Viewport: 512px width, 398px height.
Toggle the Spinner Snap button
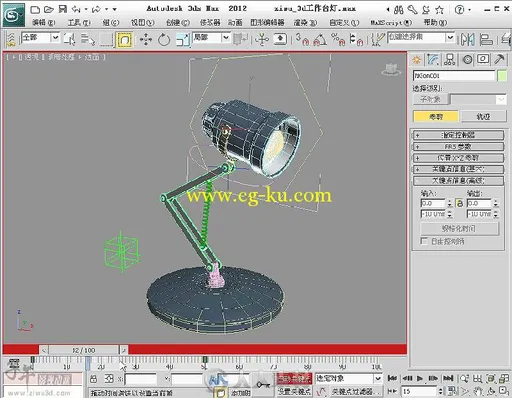[x=356, y=39]
